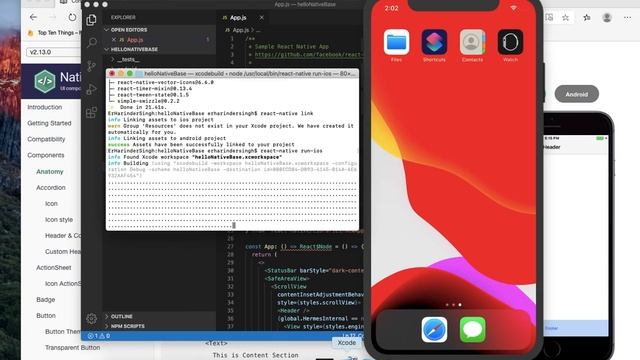Screen dimensions: 640x360
Task: Open the Extensions view in VS Code
Action: pos(91,112)
